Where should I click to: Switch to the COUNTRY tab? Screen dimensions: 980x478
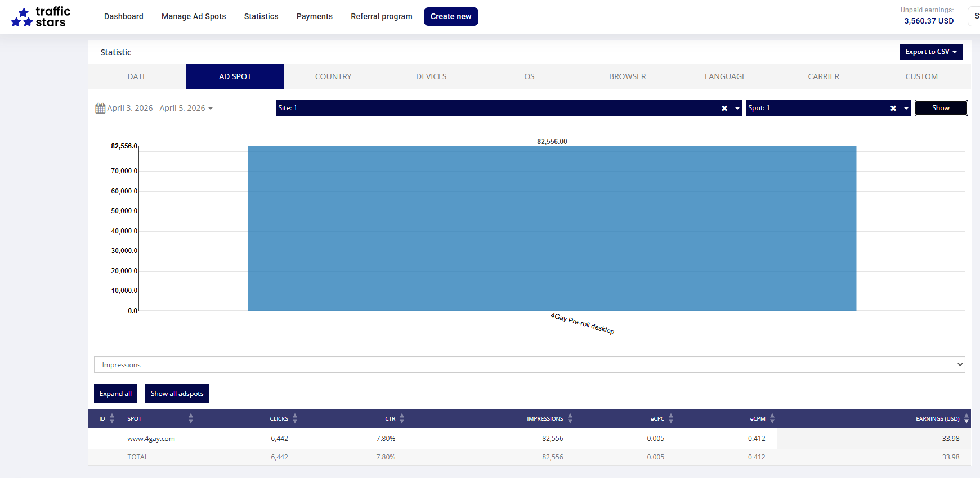pos(333,76)
